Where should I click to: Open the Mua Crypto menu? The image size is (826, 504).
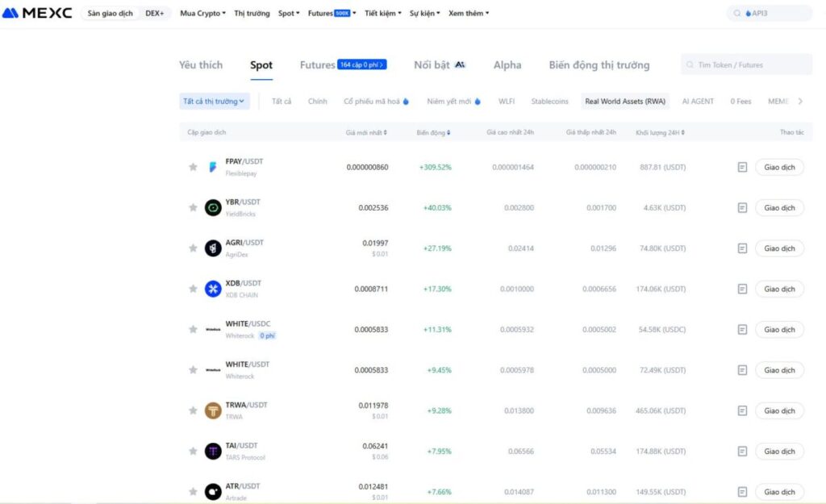tap(202, 13)
